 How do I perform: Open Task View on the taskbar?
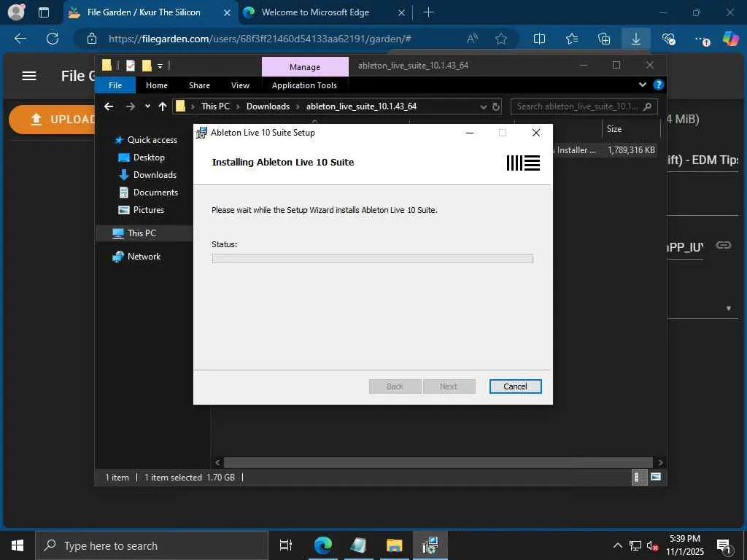tap(286, 545)
